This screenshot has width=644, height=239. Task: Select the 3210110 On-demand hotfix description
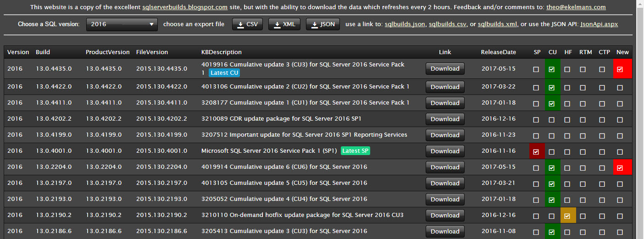point(303,215)
